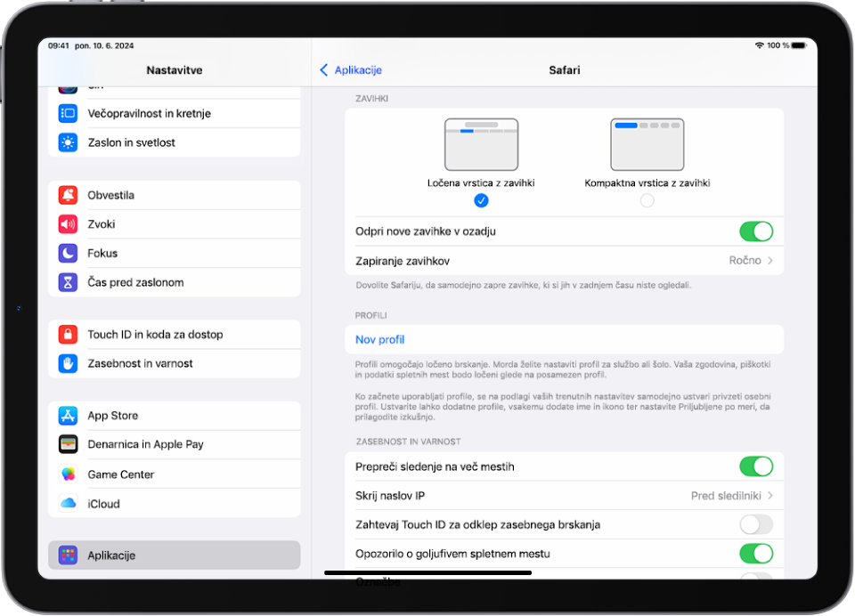
Task: Open the Touch ID lock icon
Action: pyautogui.click(x=68, y=334)
